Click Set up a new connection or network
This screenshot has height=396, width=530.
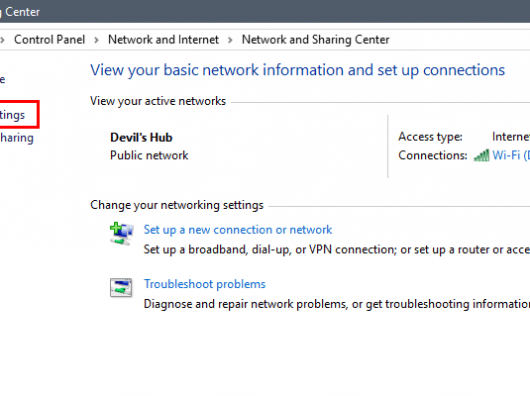point(238,230)
